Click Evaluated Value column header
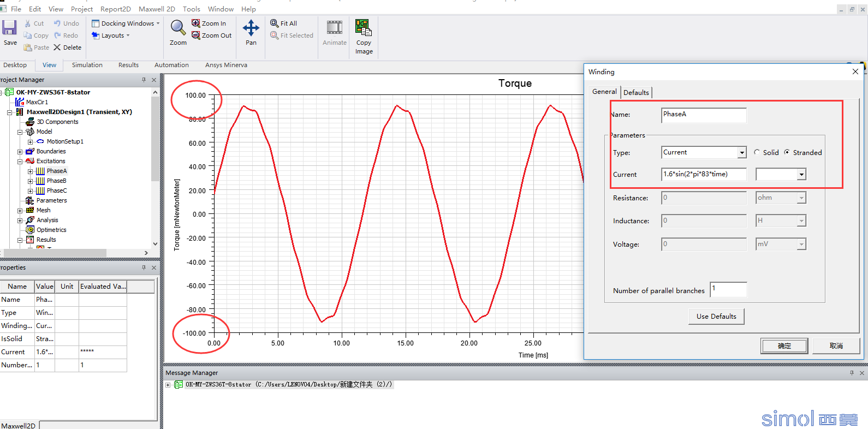Image resolution: width=868 pixels, height=429 pixels. point(103,287)
